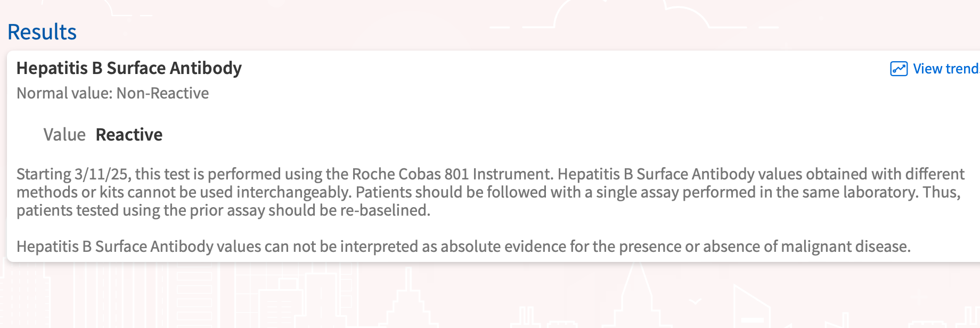Click the Value label

(64, 135)
